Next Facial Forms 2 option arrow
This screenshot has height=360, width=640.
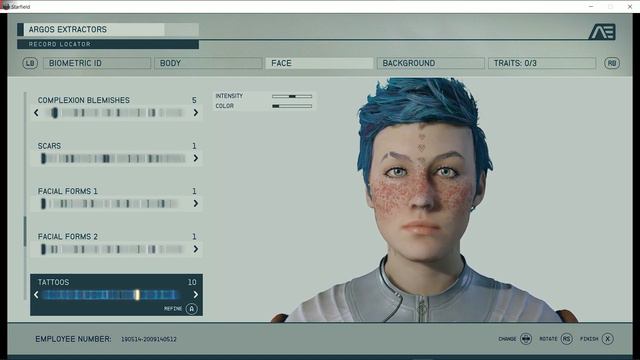196,249
